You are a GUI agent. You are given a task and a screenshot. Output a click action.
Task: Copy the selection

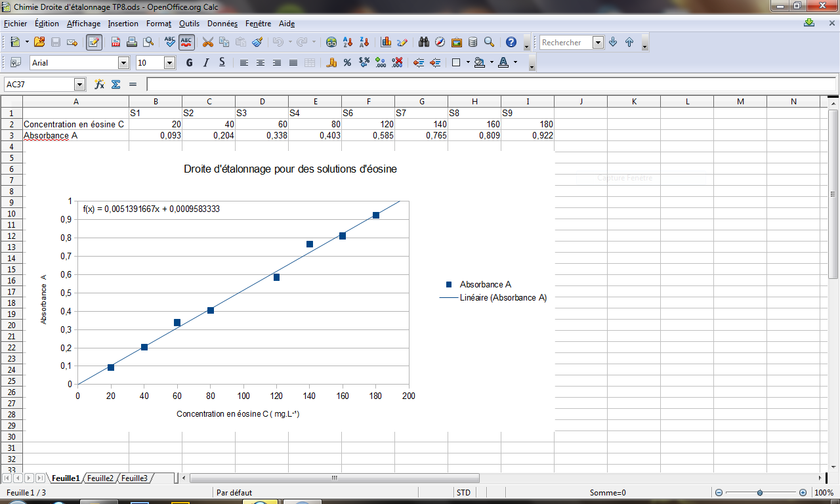point(224,42)
